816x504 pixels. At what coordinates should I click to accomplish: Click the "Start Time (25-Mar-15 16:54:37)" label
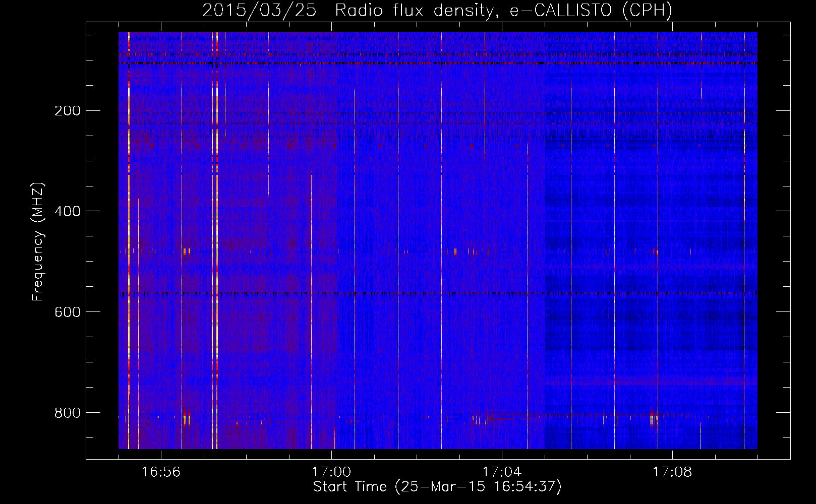[x=437, y=487]
